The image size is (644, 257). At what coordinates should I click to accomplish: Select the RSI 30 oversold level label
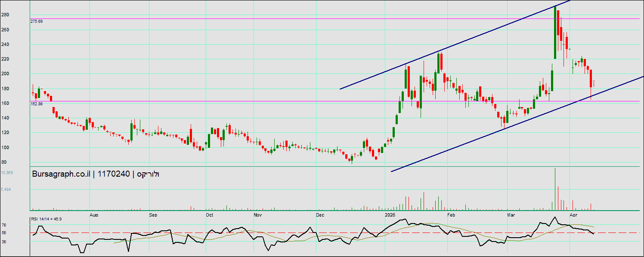tap(3, 242)
